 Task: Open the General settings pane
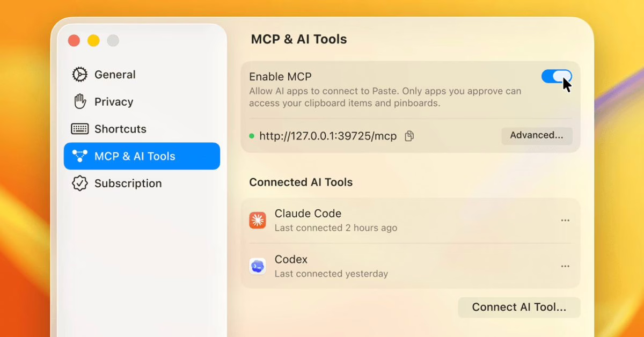142,75
